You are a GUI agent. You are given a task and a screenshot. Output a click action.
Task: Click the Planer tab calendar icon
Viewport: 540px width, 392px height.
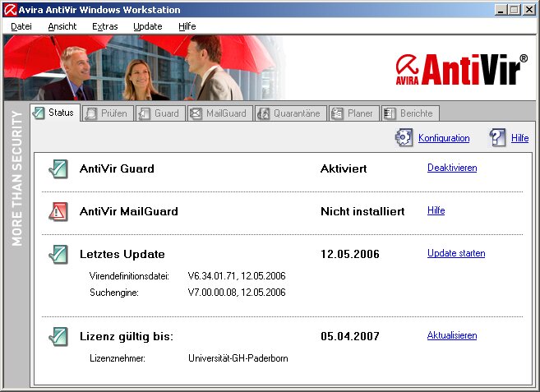[x=337, y=113]
